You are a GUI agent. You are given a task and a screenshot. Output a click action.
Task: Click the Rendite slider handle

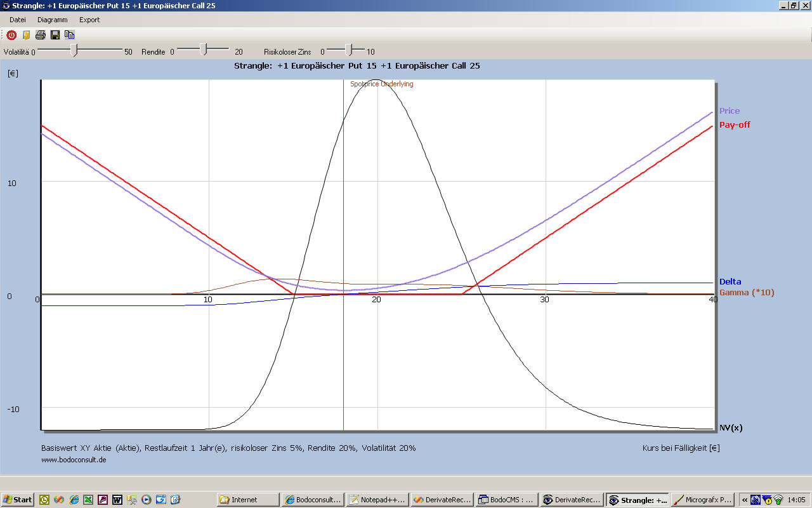point(204,50)
